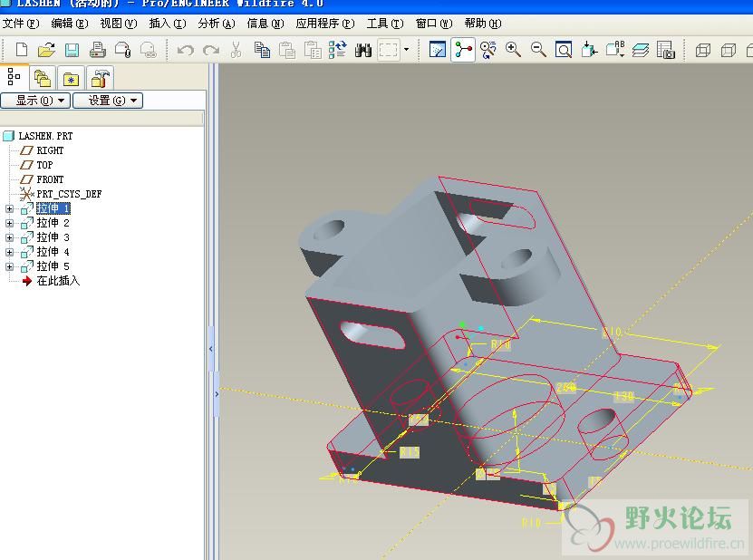Open the 帮助(H) menu
This screenshot has width=753, height=560.
click(x=483, y=24)
